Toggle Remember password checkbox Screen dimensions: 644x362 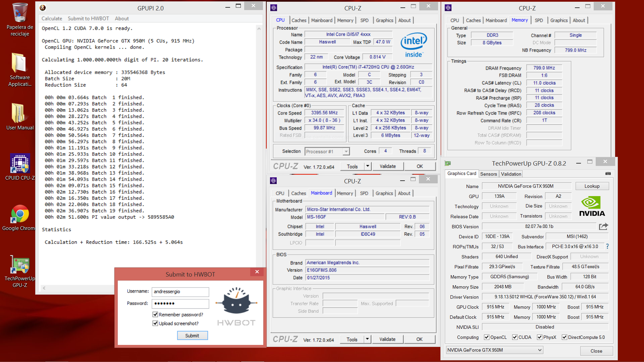(x=155, y=314)
